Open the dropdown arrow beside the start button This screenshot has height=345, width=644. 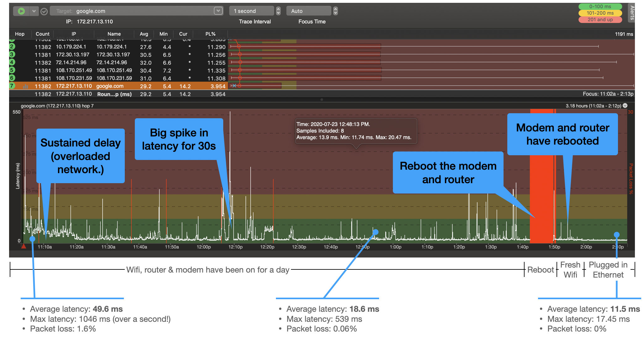click(34, 11)
